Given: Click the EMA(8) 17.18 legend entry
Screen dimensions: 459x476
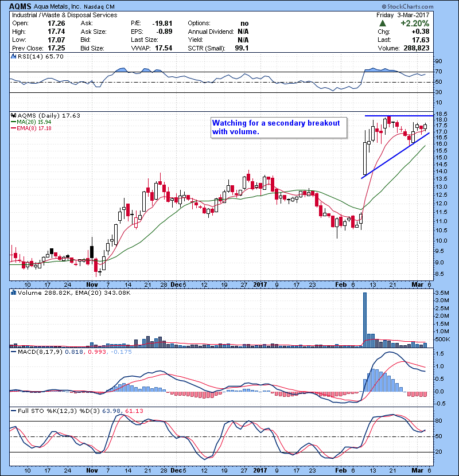Looking at the screenshot, I should point(34,128).
